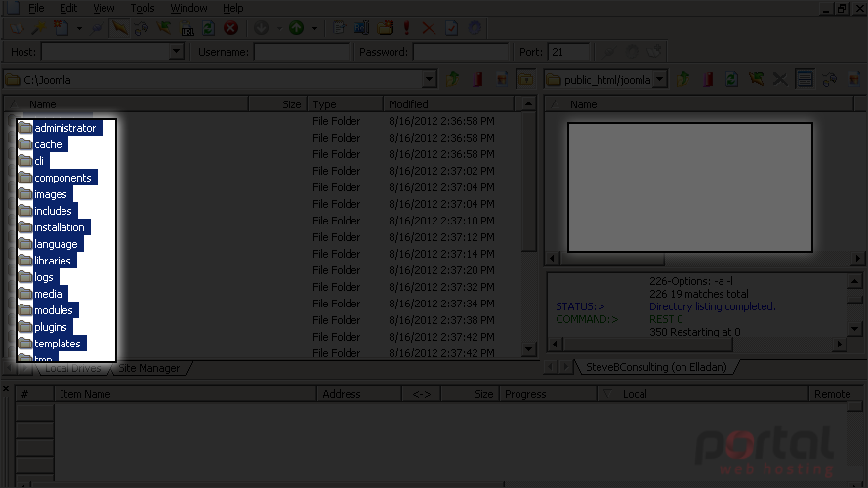Click local file list scroll down arrow
The image size is (868, 488).
pos(528,349)
